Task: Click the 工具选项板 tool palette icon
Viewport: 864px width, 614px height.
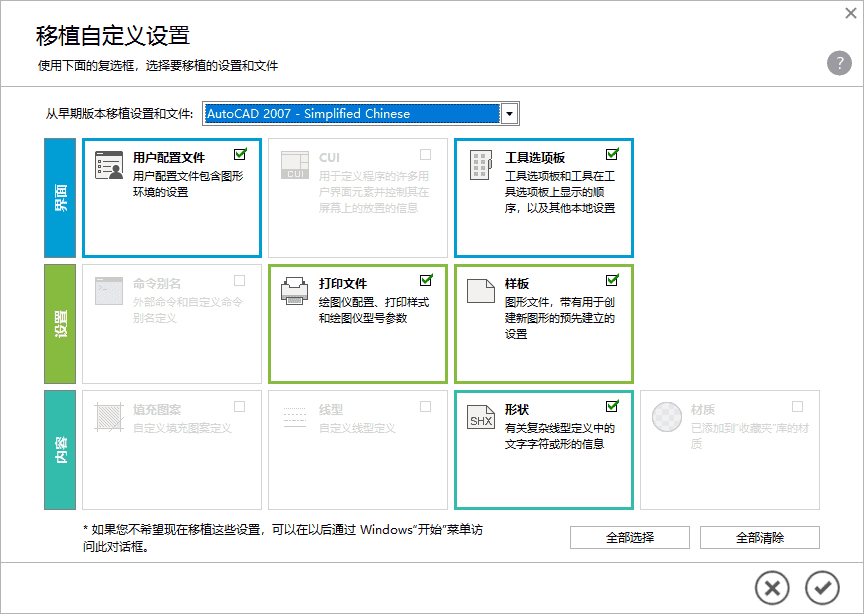Action: click(x=481, y=164)
